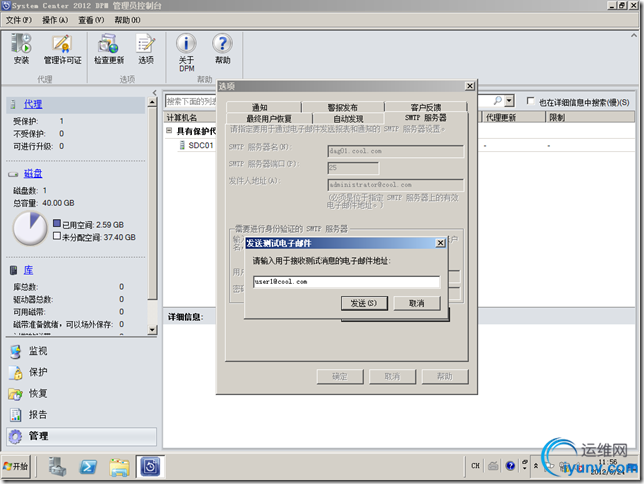This screenshot has width=644, height=484.
Task: Click 确定 in the Options dialog
Action: click(340, 376)
